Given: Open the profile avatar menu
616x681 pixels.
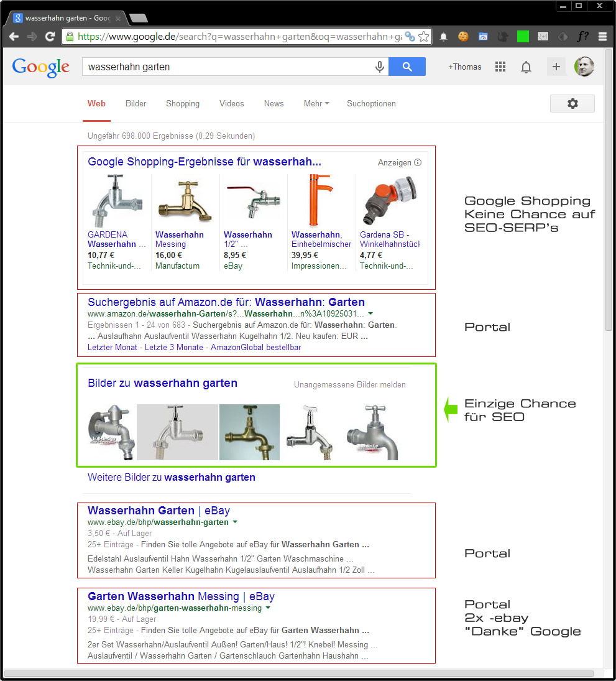Looking at the screenshot, I should (584, 67).
